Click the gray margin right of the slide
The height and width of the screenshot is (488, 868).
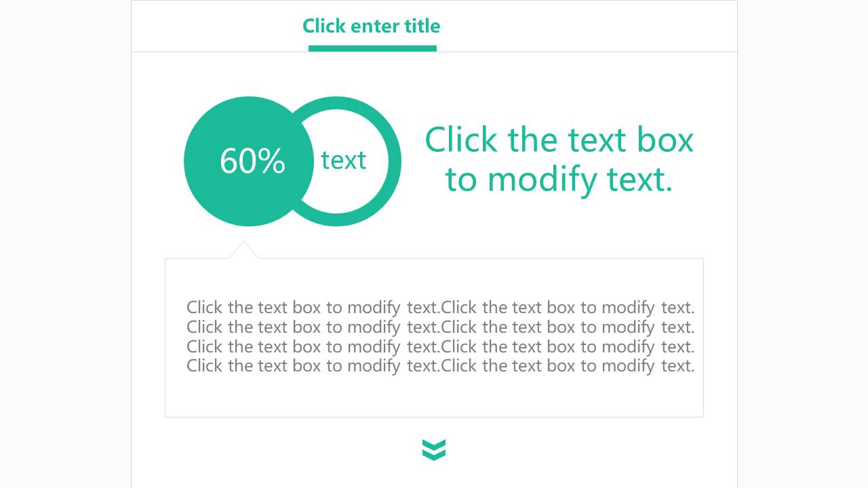[x=802, y=244]
